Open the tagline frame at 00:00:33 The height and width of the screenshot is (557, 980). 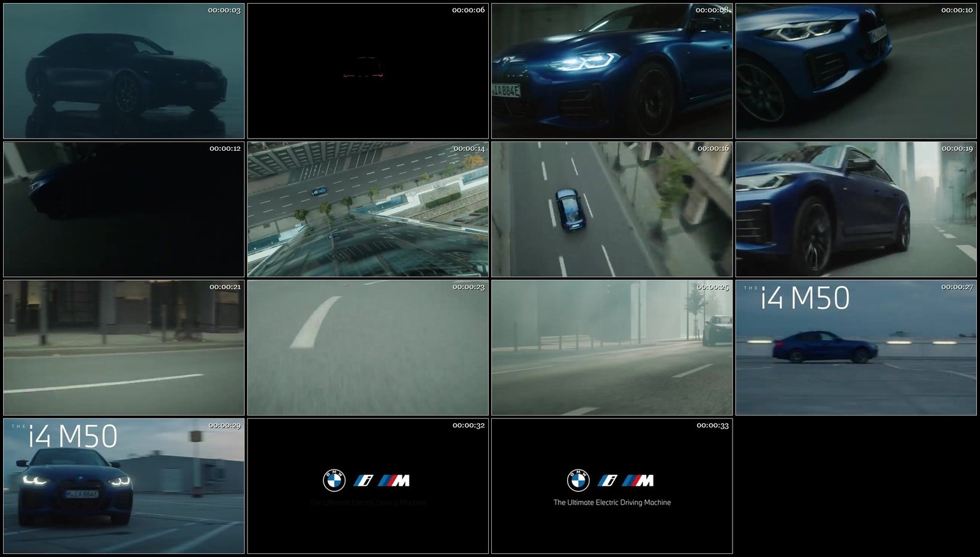pos(612,487)
